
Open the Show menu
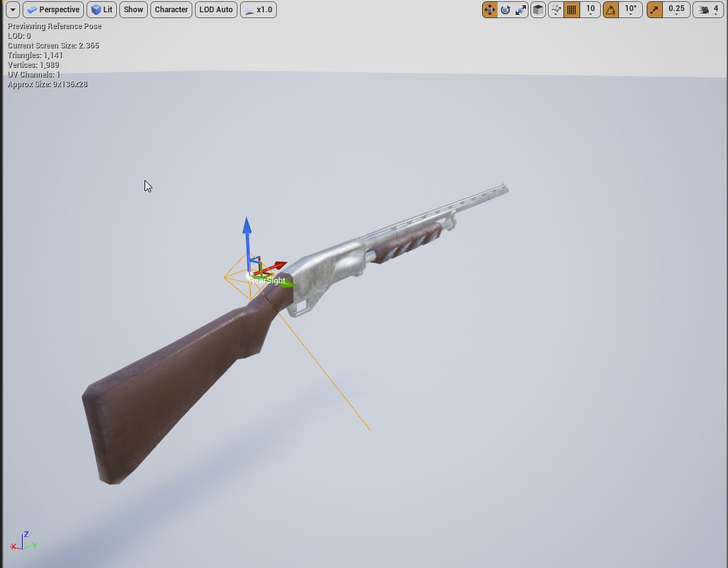133,10
